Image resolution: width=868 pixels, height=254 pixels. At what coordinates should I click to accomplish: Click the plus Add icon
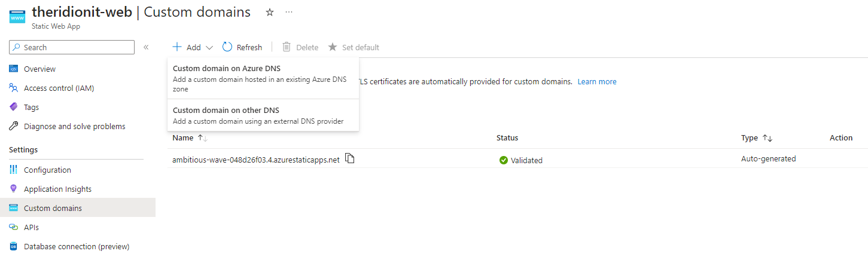(177, 47)
